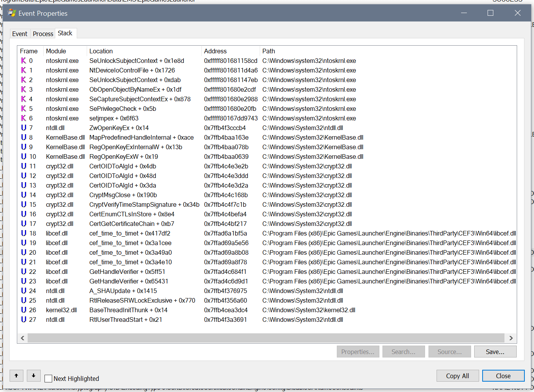Screen dimensions: 534x392
Task: Select the setjmpex + 0x6f63 row
Action: 267,118
